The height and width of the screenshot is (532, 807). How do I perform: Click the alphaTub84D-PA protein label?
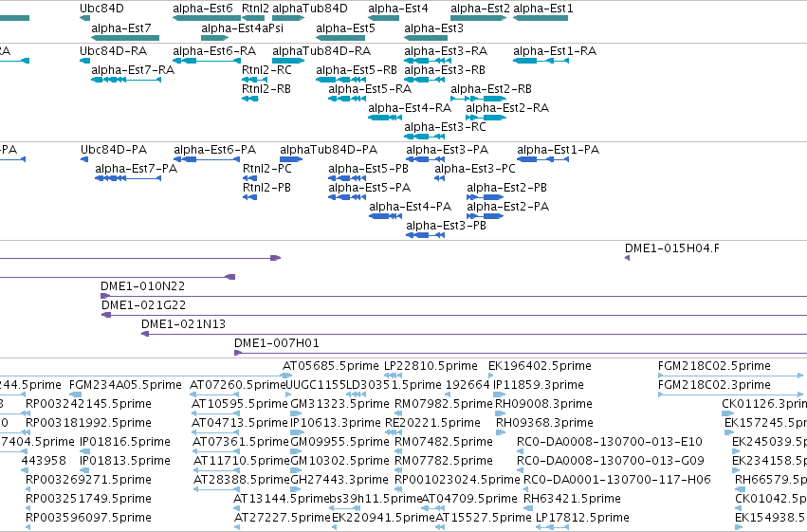point(328,150)
